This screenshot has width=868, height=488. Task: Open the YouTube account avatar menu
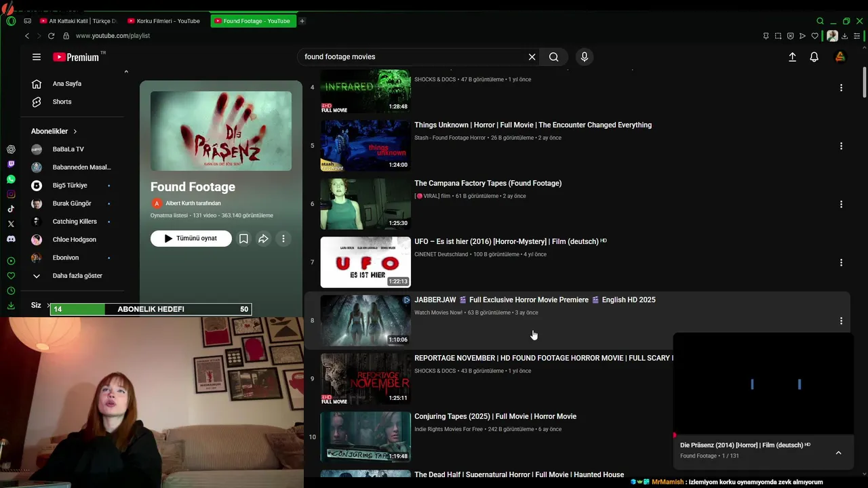coord(840,57)
